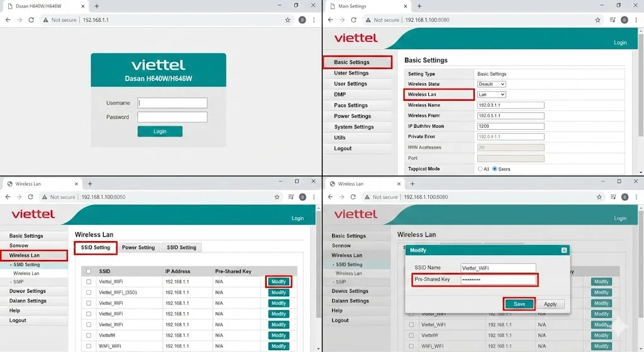Screen dimensions: 644x352
Task: Click Modify for the ViettelN row
Action: pyautogui.click(x=279, y=335)
